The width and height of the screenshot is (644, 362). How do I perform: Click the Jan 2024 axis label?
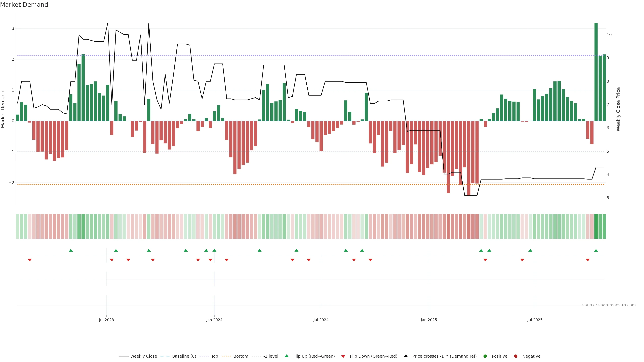pyautogui.click(x=214, y=320)
